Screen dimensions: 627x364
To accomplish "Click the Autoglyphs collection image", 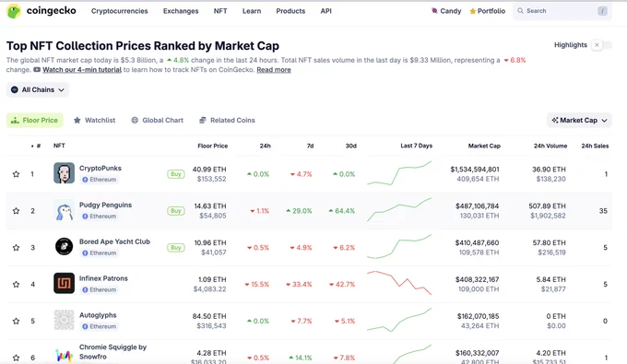I will tap(64, 320).
